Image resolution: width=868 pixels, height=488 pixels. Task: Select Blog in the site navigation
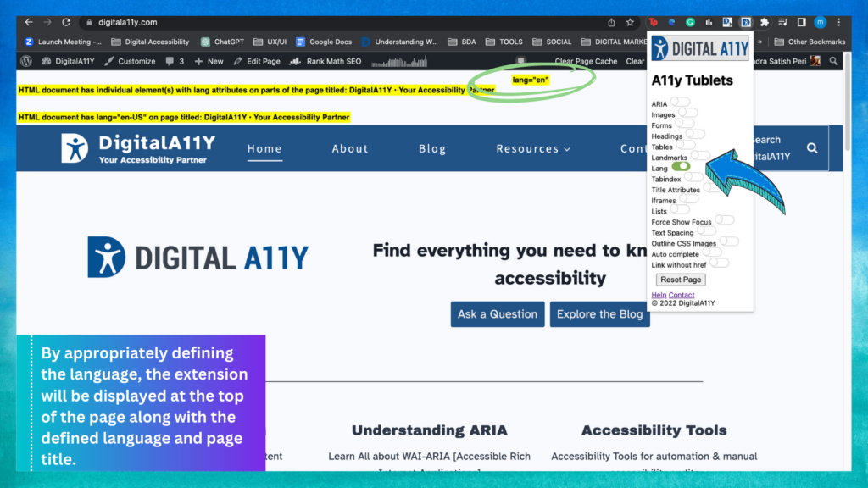point(432,148)
